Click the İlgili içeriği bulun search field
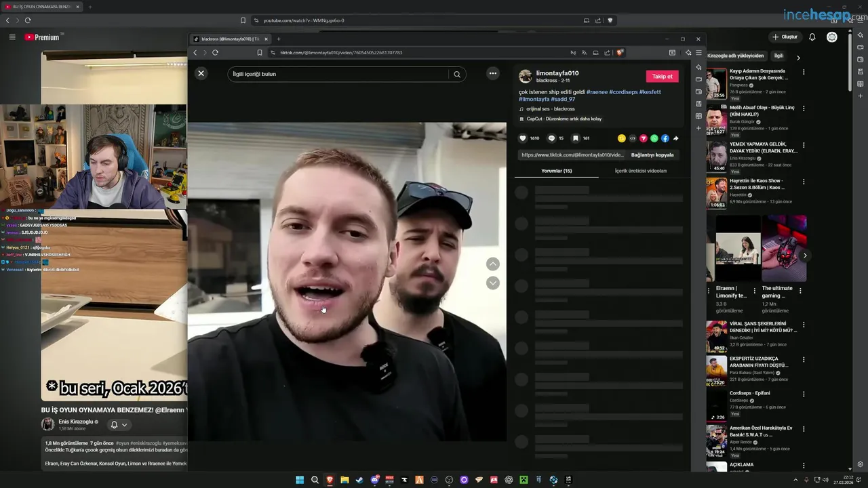 [338, 75]
